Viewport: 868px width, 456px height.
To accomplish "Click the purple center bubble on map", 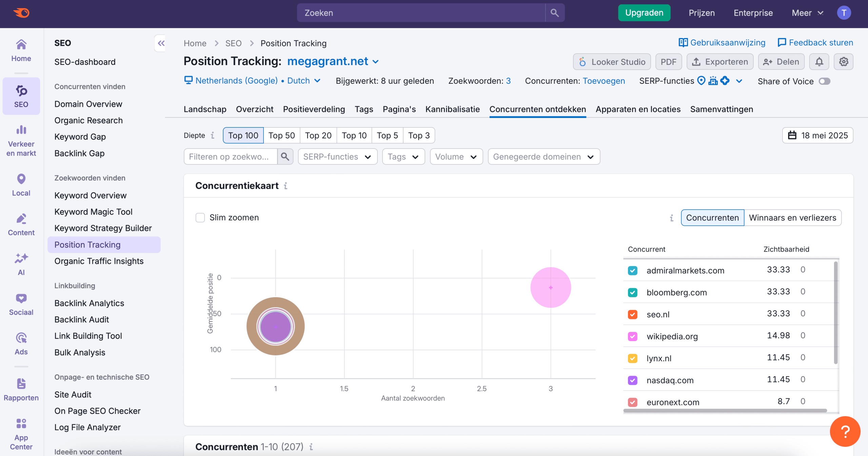I will [x=275, y=327].
